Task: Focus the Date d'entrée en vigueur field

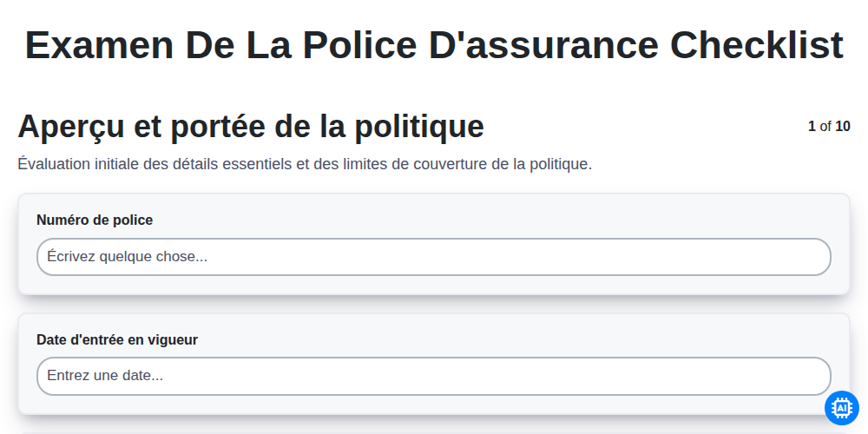Action: (433, 376)
